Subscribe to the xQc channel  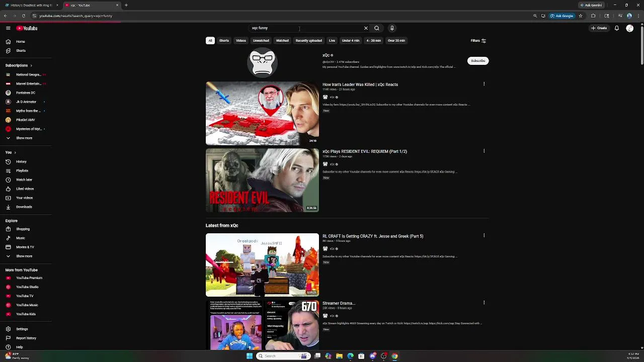(x=478, y=61)
